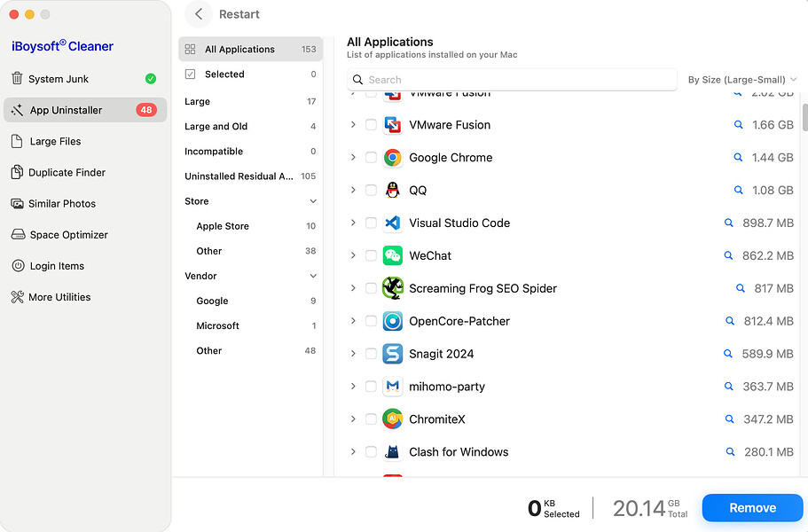Viewport: 808px width, 532px height.
Task: Click the All Applications grid icon
Action: pyautogui.click(x=190, y=49)
